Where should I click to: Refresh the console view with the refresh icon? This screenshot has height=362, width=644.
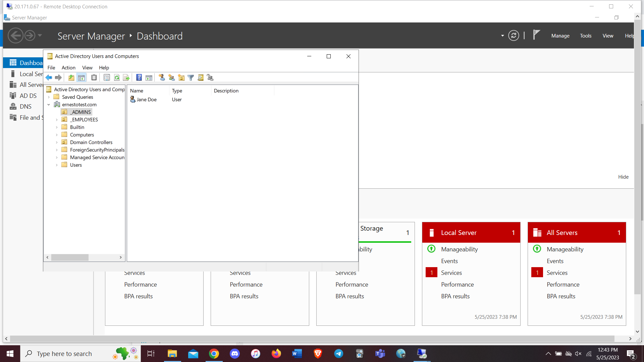pyautogui.click(x=117, y=77)
